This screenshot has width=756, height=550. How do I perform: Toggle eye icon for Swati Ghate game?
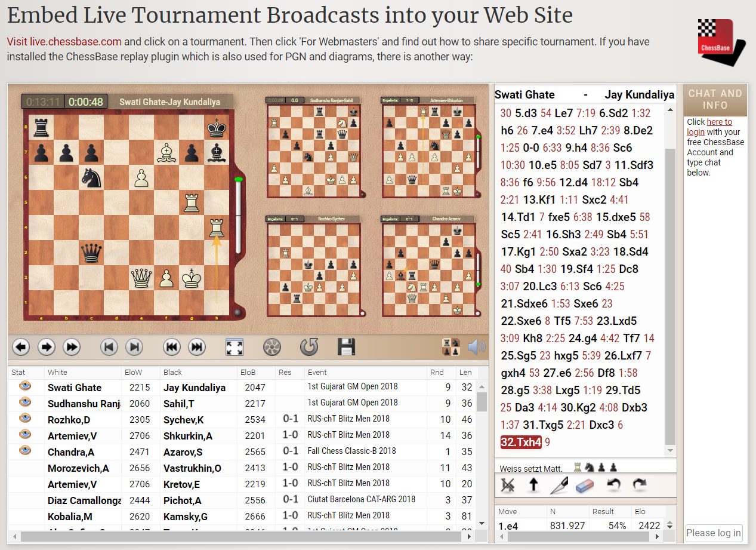[x=25, y=386]
